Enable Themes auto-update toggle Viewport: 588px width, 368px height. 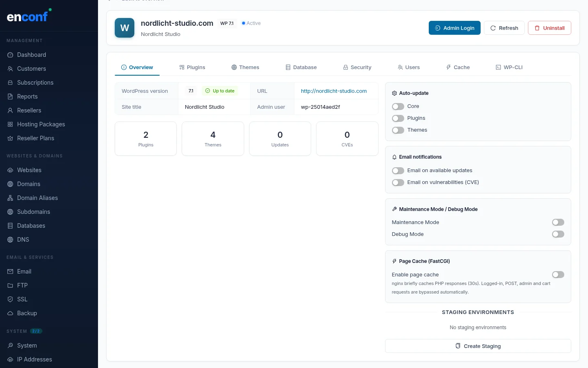(x=398, y=130)
